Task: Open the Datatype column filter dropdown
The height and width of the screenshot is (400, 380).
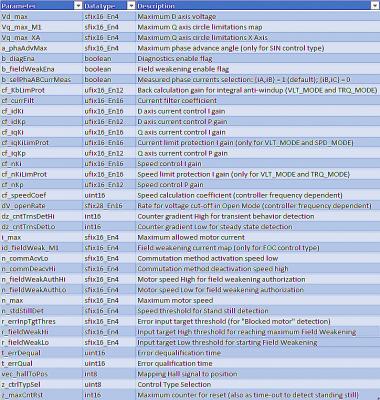Action: pyautogui.click(x=131, y=6)
